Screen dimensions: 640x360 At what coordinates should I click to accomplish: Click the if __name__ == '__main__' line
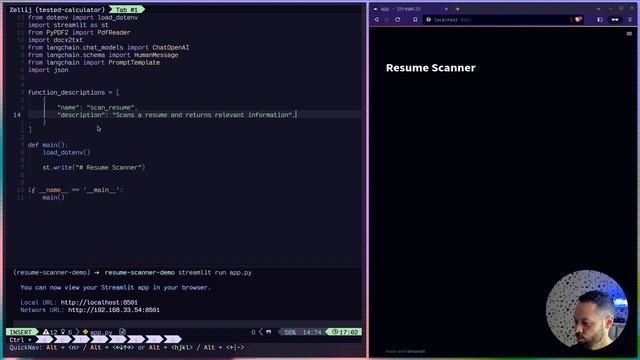pos(75,190)
